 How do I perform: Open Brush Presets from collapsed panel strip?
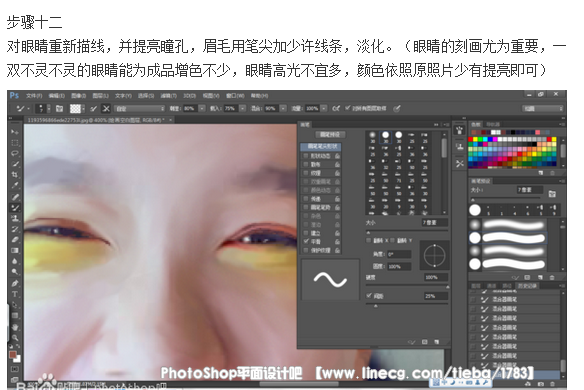[x=460, y=130]
